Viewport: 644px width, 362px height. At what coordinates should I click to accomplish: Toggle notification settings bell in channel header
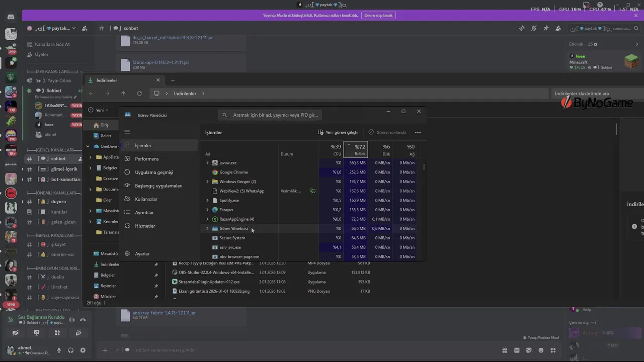tap(534, 28)
